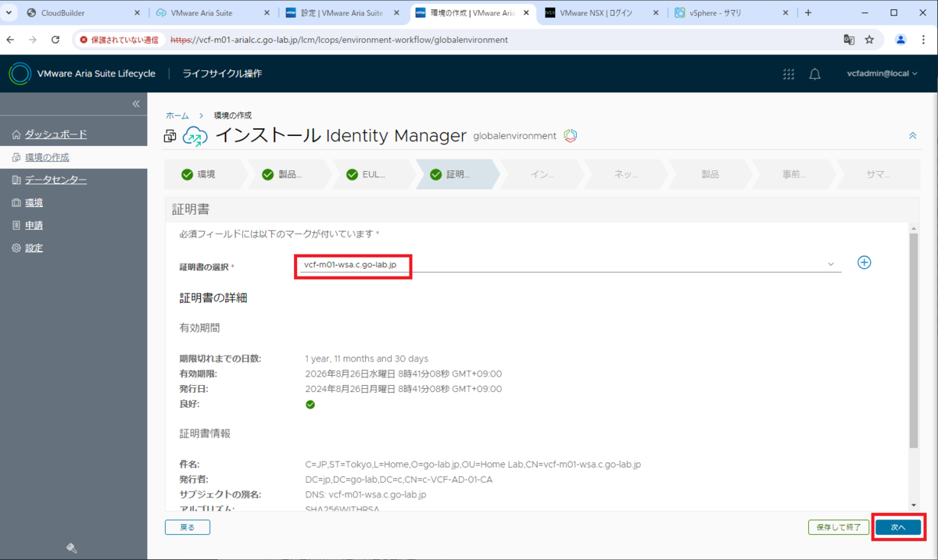Open 設定 in the sidebar
The height and width of the screenshot is (560, 938).
34,248
